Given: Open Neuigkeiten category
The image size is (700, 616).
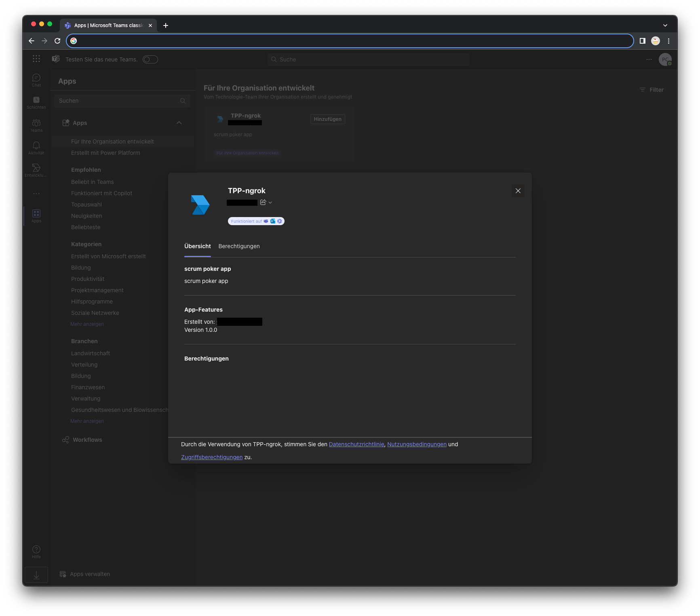Looking at the screenshot, I should (x=86, y=216).
